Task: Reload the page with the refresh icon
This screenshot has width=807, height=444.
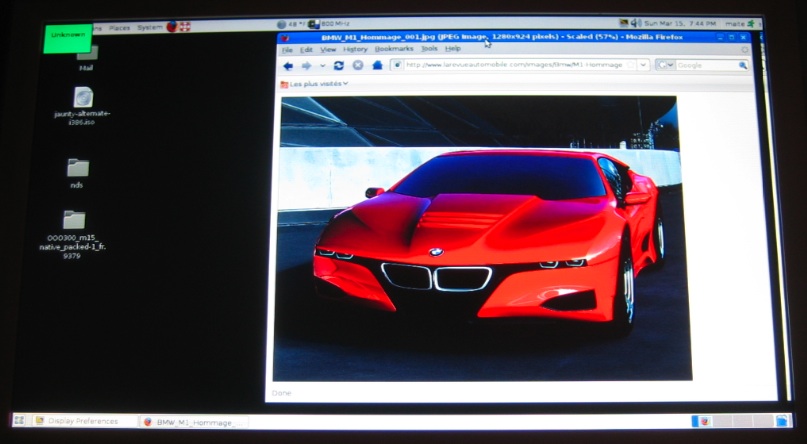Action: 338,66
